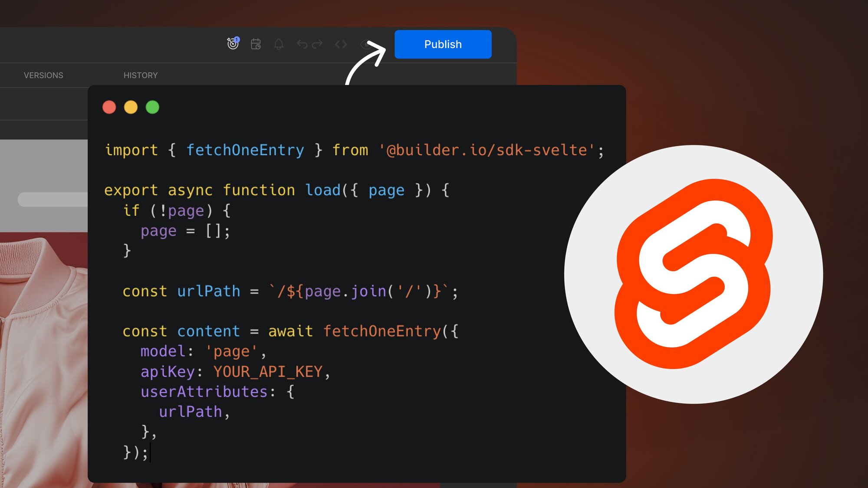This screenshot has width=868, height=488.
Task: Open the targeting icon with notification badge
Action: [x=233, y=43]
